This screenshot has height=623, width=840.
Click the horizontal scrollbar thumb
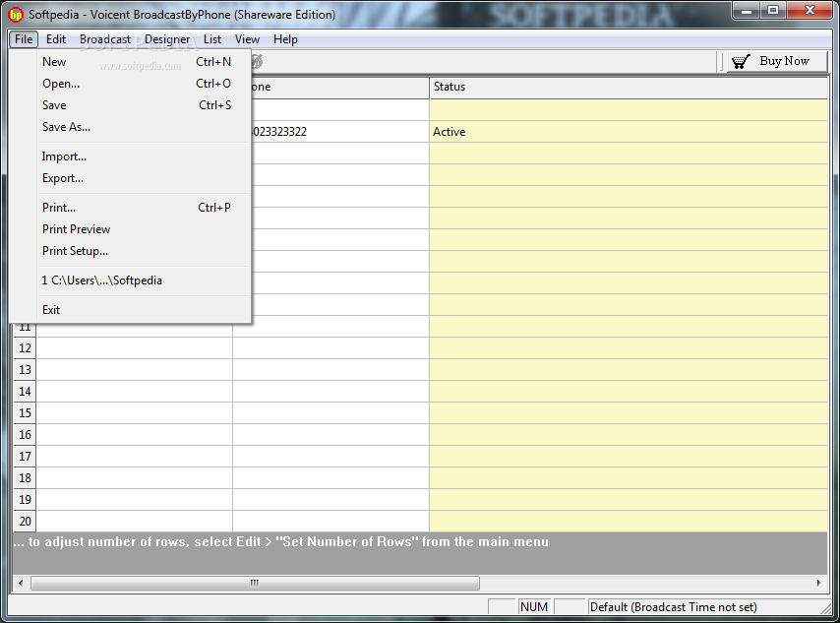(255, 583)
